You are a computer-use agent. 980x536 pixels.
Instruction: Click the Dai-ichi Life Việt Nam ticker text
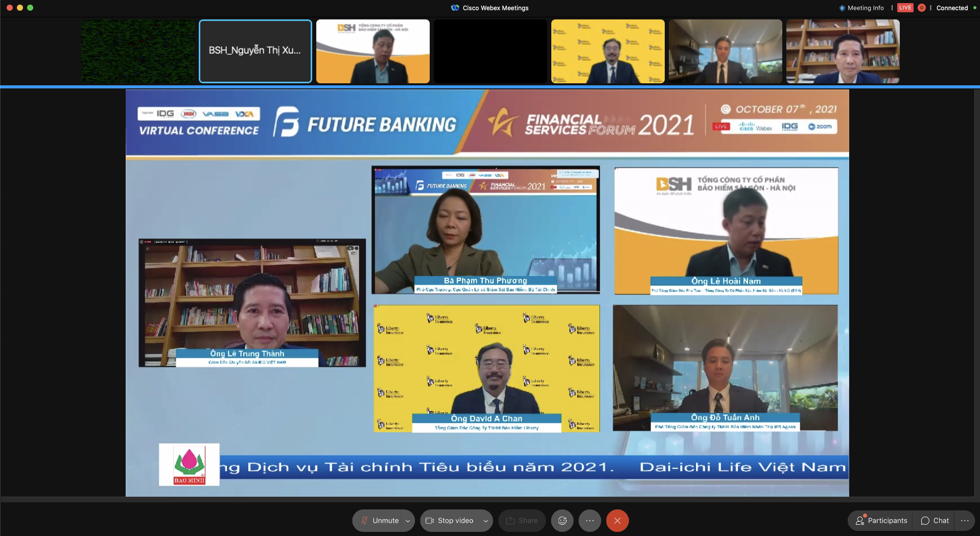point(742,467)
